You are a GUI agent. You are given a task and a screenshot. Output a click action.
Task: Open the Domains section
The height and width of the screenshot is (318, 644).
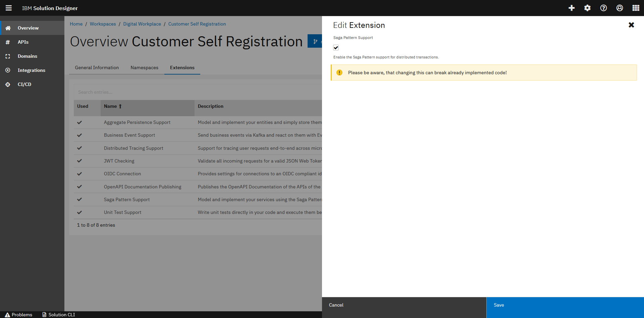point(27,56)
